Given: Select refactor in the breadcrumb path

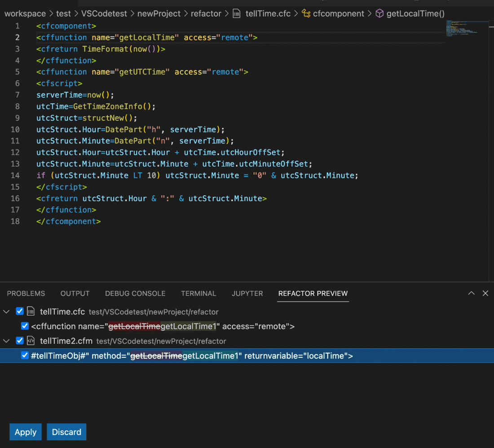Looking at the screenshot, I should 206,13.
